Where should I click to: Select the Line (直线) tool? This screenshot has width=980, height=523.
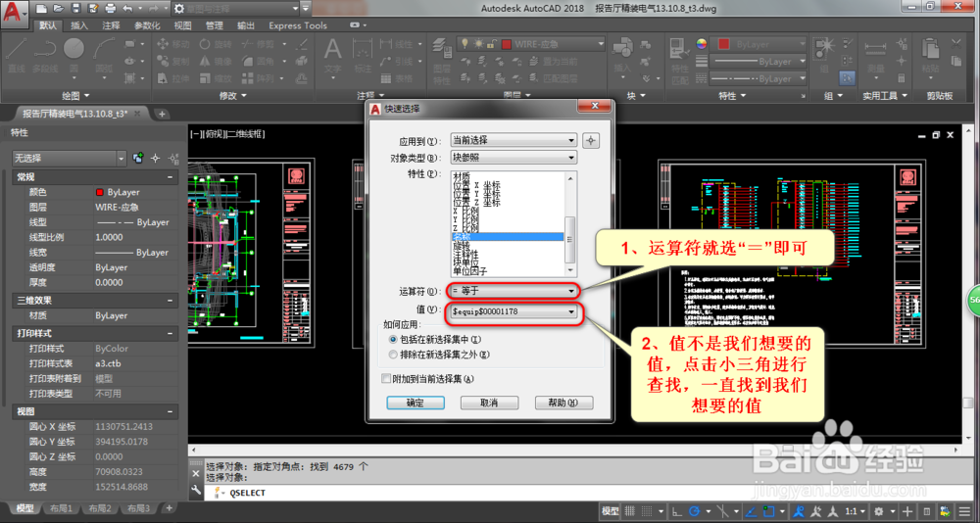[x=17, y=56]
